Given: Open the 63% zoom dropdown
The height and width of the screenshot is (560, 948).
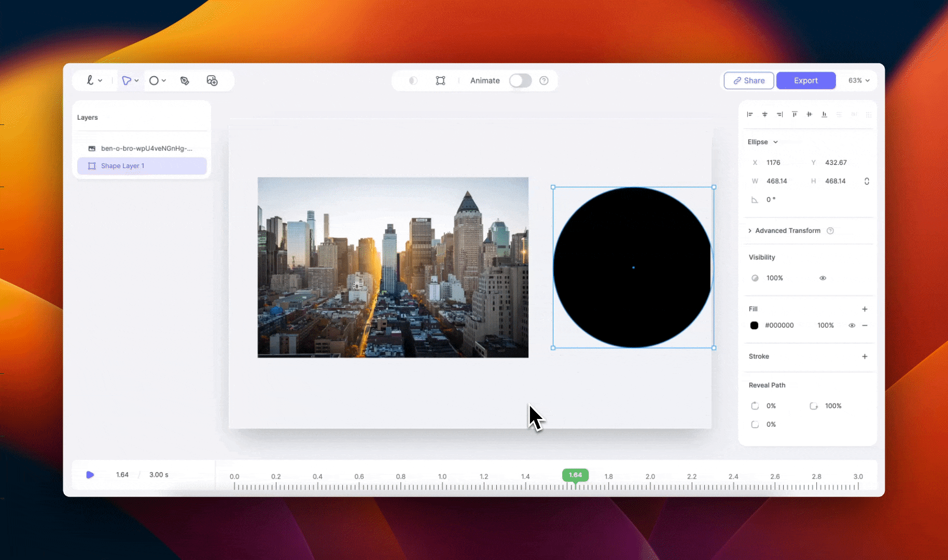Looking at the screenshot, I should point(859,80).
